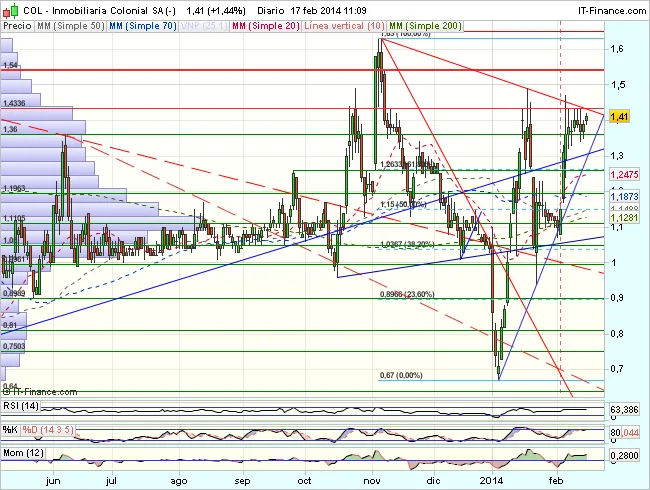
Task: Select the Precio tab in indicator bar
Action: 16,25
